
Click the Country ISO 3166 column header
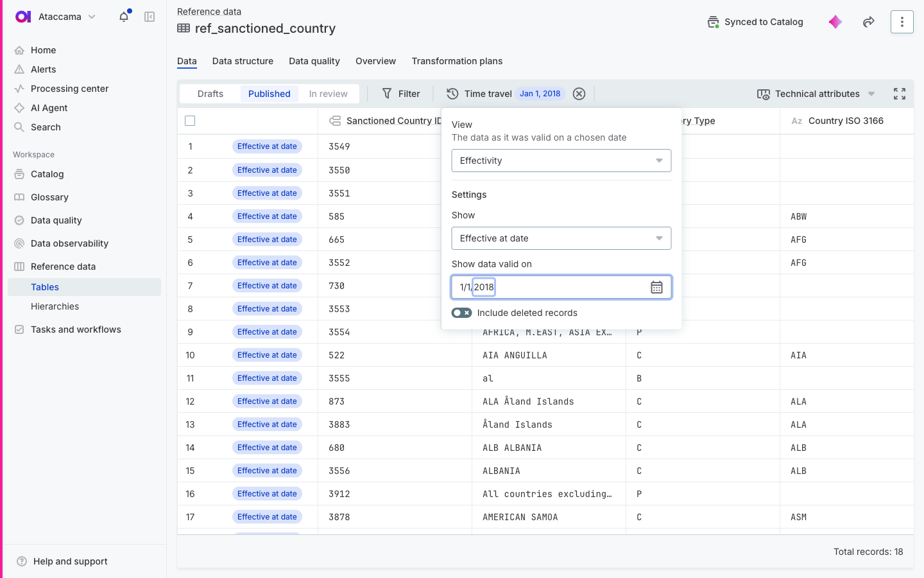(x=846, y=121)
